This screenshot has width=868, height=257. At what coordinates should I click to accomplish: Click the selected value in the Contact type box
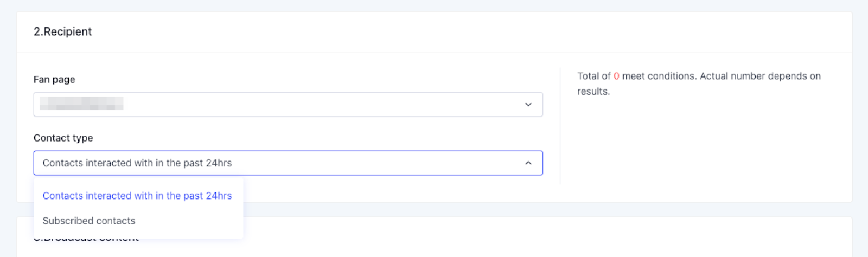click(137, 163)
